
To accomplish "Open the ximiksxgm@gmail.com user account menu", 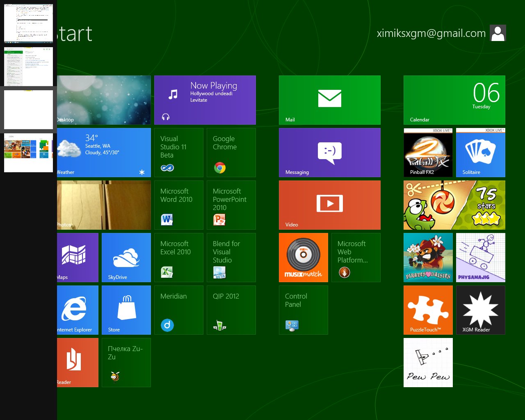I will tap(441, 33).
